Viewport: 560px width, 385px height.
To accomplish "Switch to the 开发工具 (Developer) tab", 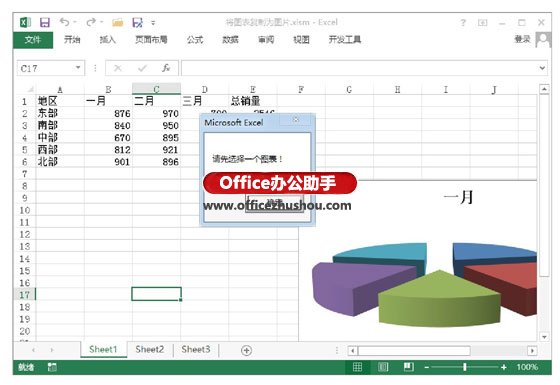I will click(x=345, y=39).
